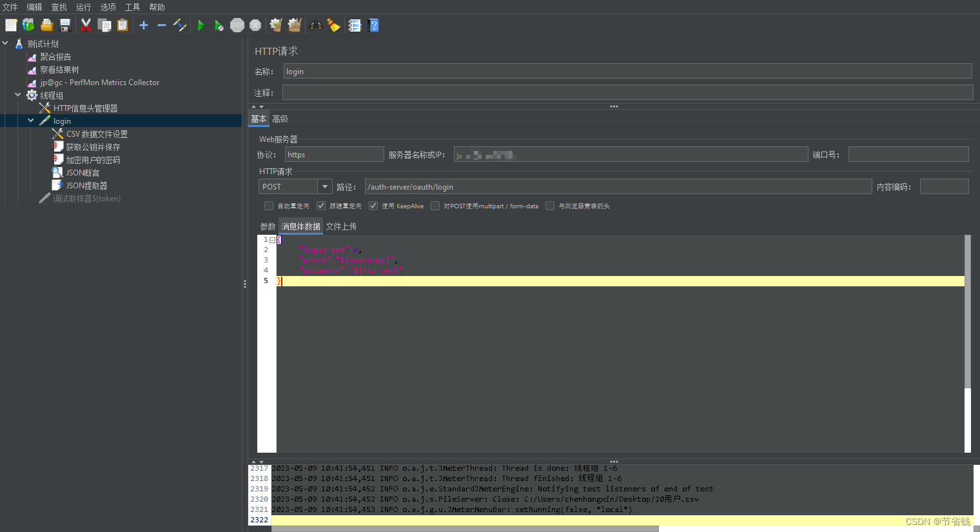
Task: Switch to the 参数 tab
Action: (x=268, y=226)
